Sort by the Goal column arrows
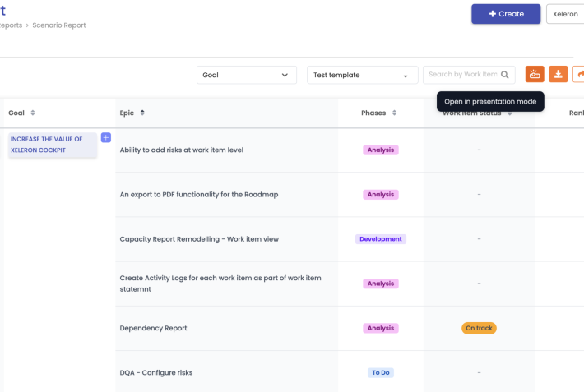The height and width of the screenshot is (392, 584). (x=33, y=113)
